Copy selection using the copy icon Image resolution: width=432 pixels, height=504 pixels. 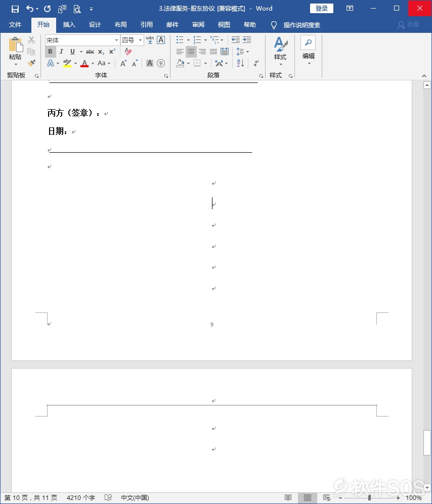[31, 52]
